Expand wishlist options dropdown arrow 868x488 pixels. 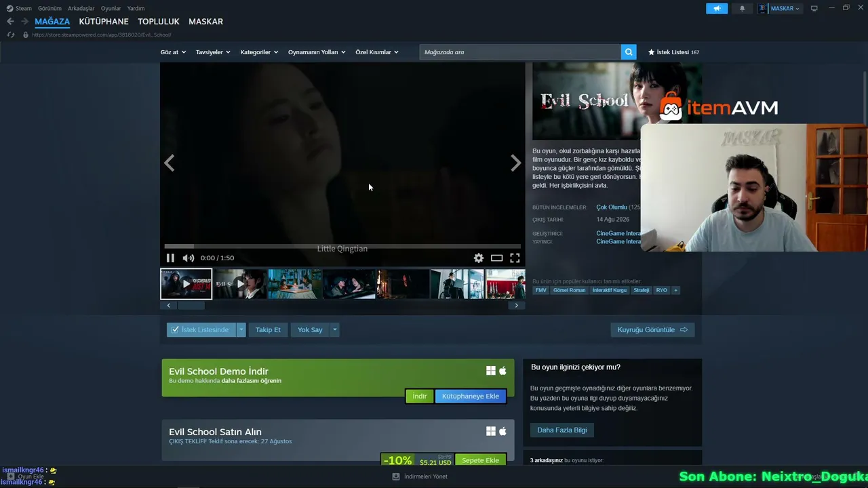pyautogui.click(x=241, y=330)
